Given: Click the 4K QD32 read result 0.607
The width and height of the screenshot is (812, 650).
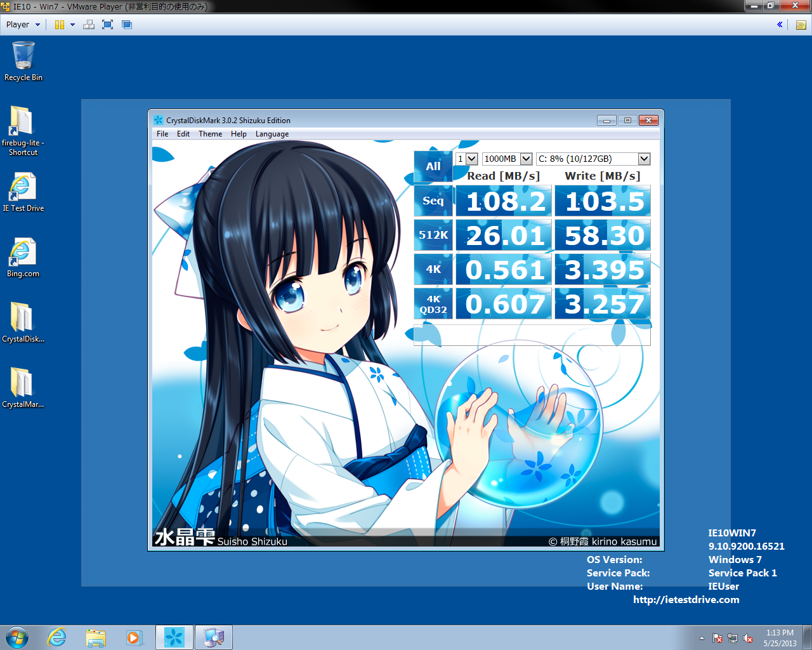Looking at the screenshot, I should (504, 303).
